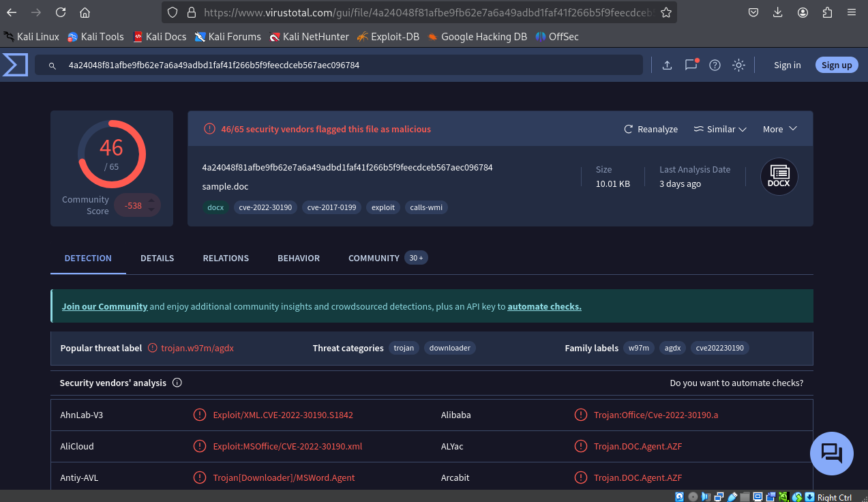
Task: Click the upload file icon in VirusTotal header
Action: tap(668, 65)
